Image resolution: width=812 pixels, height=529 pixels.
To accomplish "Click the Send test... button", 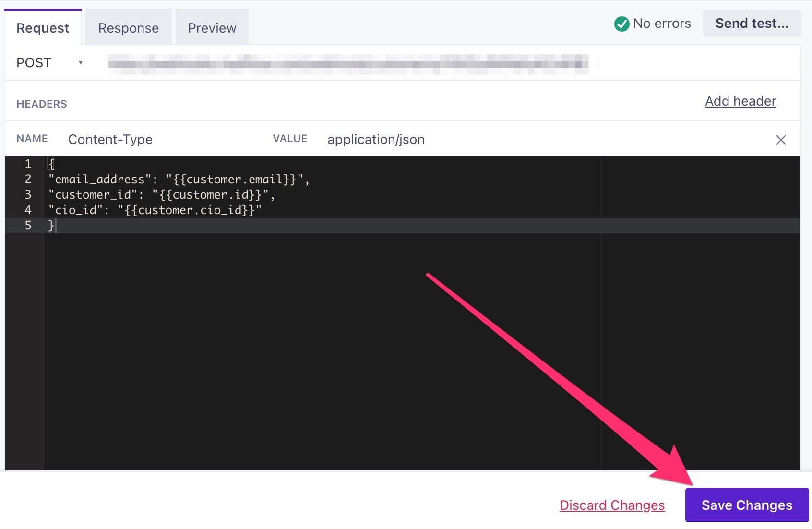I will click(x=752, y=23).
